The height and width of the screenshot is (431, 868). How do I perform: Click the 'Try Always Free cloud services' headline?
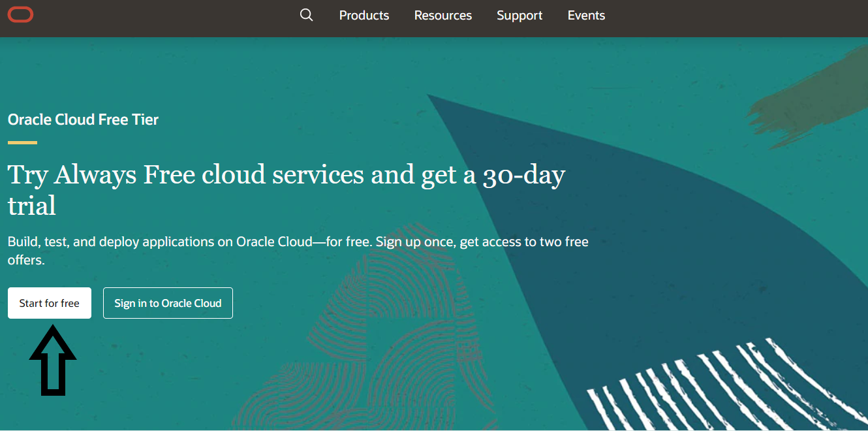tap(287, 189)
